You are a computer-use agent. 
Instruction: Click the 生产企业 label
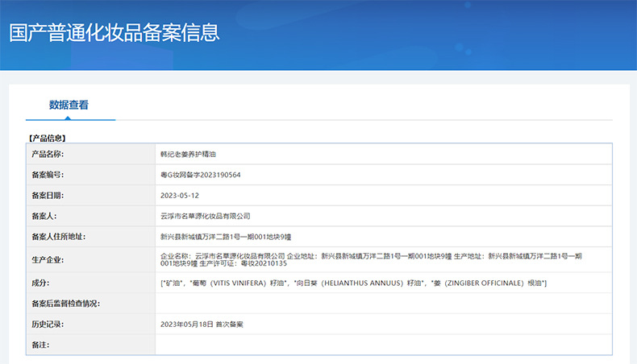tap(48, 259)
